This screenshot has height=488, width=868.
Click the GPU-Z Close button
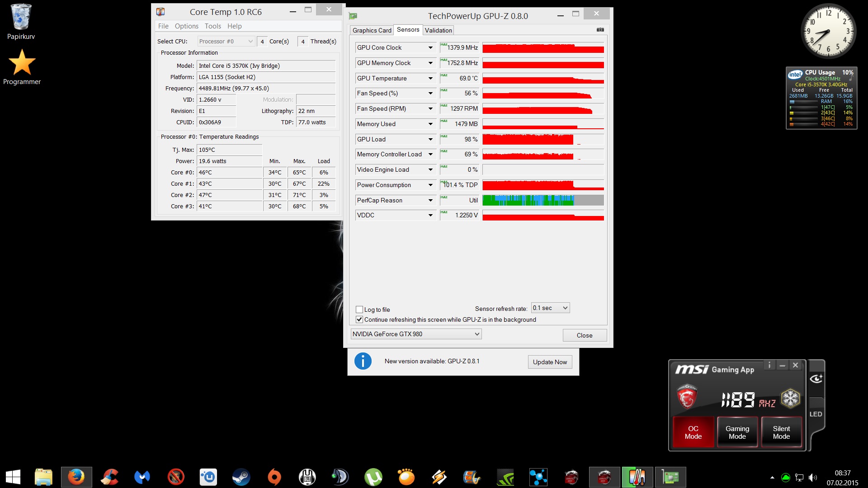(x=585, y=335)
